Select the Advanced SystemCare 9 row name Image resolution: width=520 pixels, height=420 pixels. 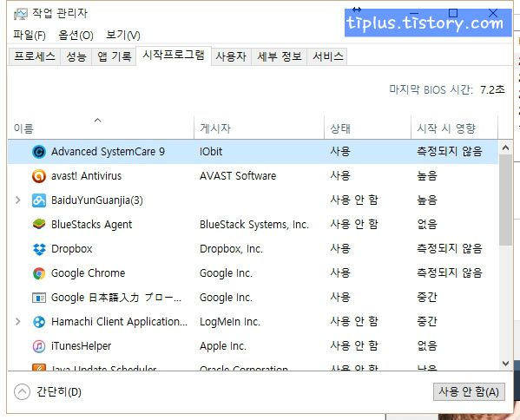coord(108,152)
